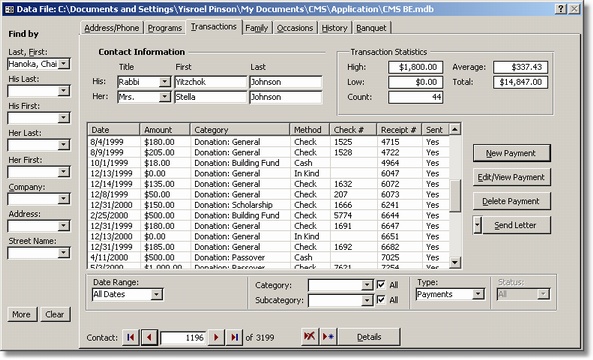Click the Amount column header

pyautogui.click(x=165, y=130)
